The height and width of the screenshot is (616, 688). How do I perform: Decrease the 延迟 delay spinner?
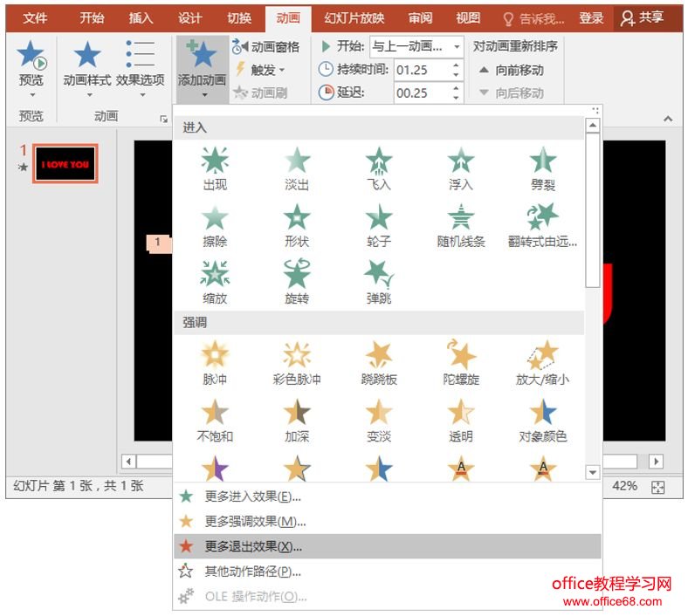coord(457,97)
